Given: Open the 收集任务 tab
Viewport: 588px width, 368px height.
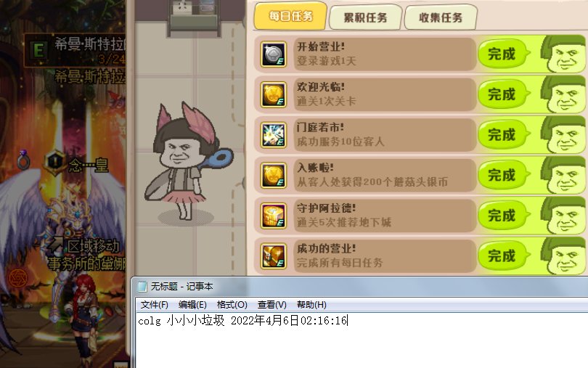Looking at the screenshot, I should click(x=441, y=17).
